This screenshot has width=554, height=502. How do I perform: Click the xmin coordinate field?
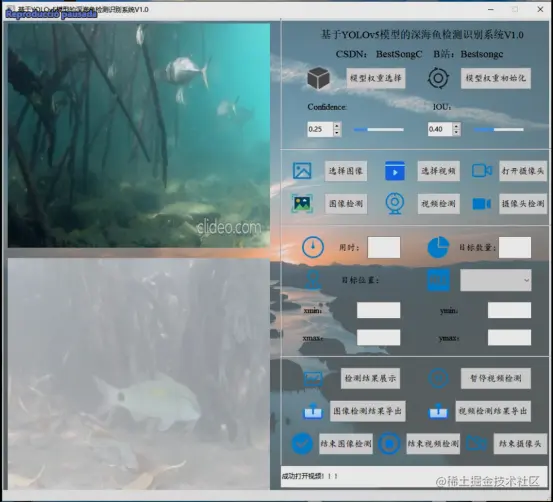coord(378,310)
